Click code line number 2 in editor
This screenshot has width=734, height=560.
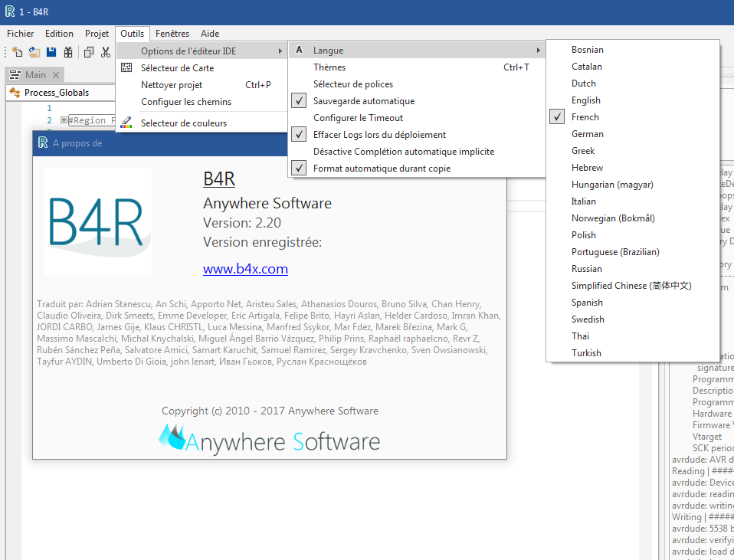(49, 120)
